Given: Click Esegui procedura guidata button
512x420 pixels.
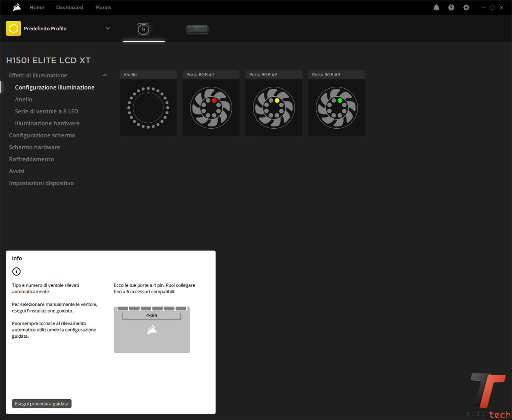Looking at the screenshot, I should click(x=42, y=404).
